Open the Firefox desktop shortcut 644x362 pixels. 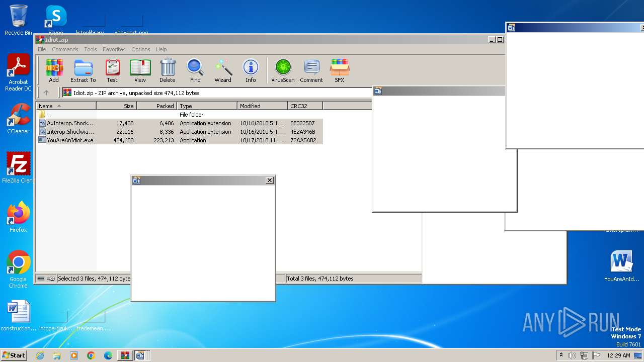coord(18,217)
